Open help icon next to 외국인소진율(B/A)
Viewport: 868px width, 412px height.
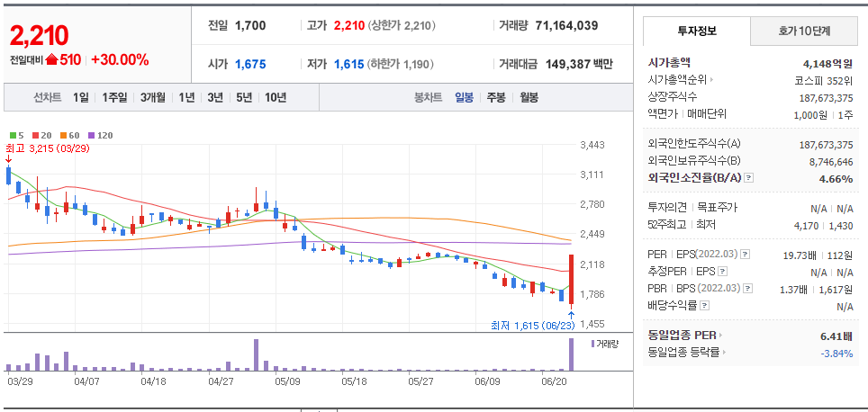coord(749,178)
